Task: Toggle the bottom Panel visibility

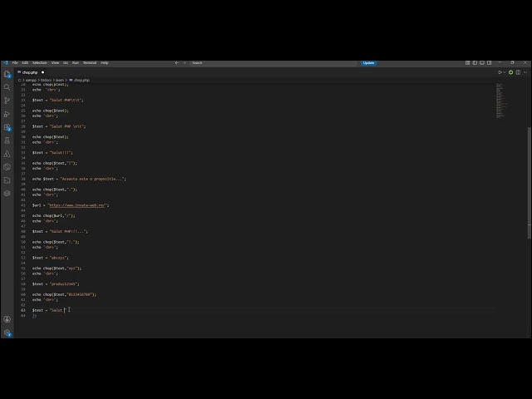Action: 482,63
